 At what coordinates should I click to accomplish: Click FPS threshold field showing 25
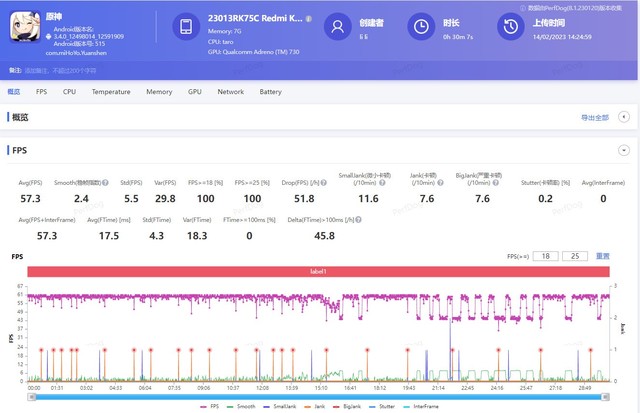pyautogui.click(x=577, y=256)
